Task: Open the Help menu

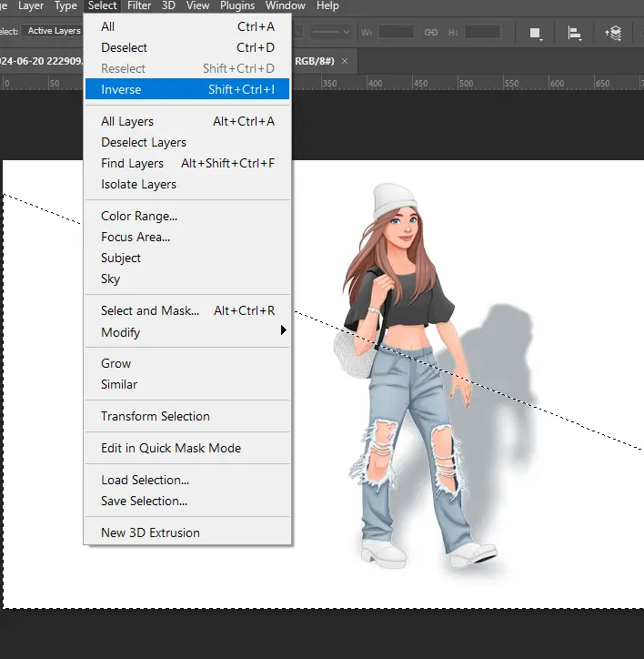Action: 327,5
